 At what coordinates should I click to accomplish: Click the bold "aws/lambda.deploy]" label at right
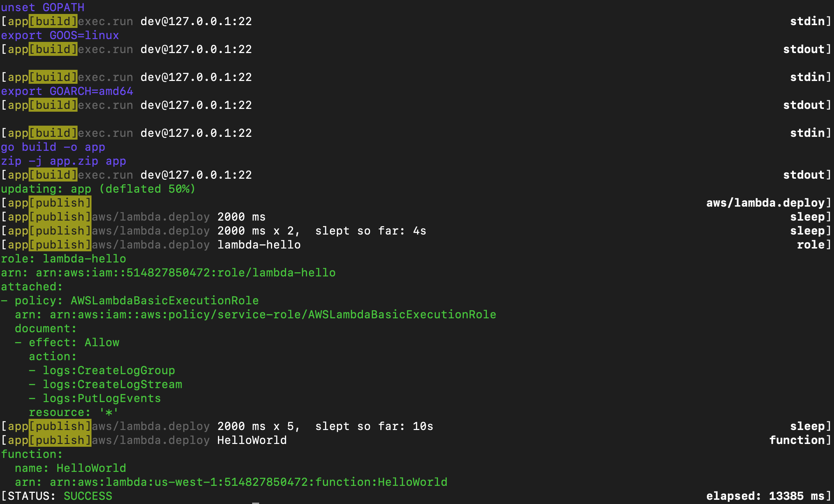click(768, 203)
